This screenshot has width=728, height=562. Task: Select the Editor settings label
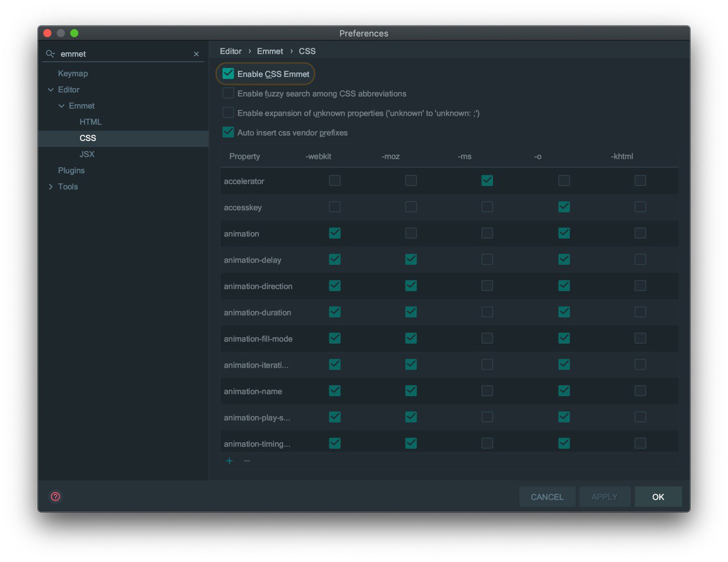(x=69, y=90)
